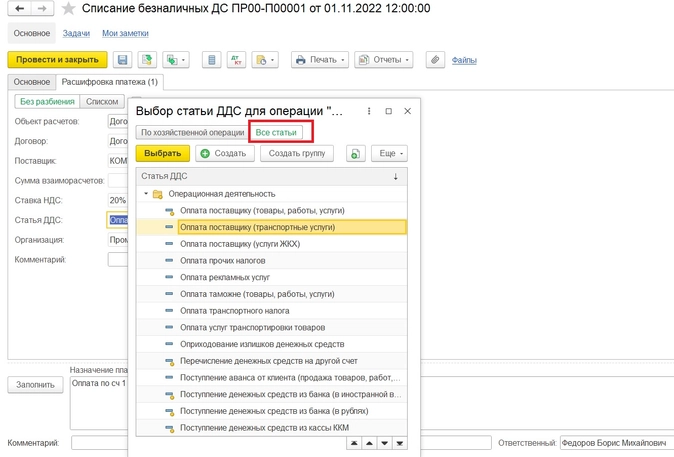The image size is (674, 457).
Task: Click the document structure list icon
Action: 211,60
